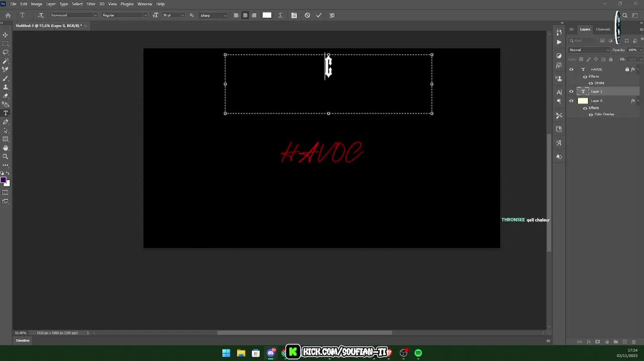
Task: Hide the HAVOC text layer
Action: click(x=571, y=70)
